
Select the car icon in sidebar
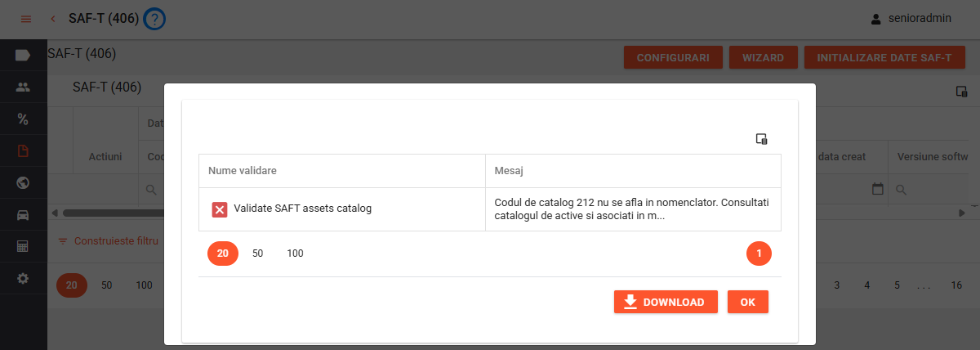23,214
